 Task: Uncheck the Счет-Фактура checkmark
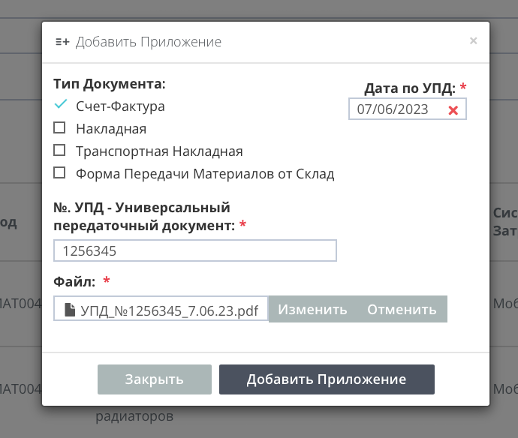pos(60,104)
